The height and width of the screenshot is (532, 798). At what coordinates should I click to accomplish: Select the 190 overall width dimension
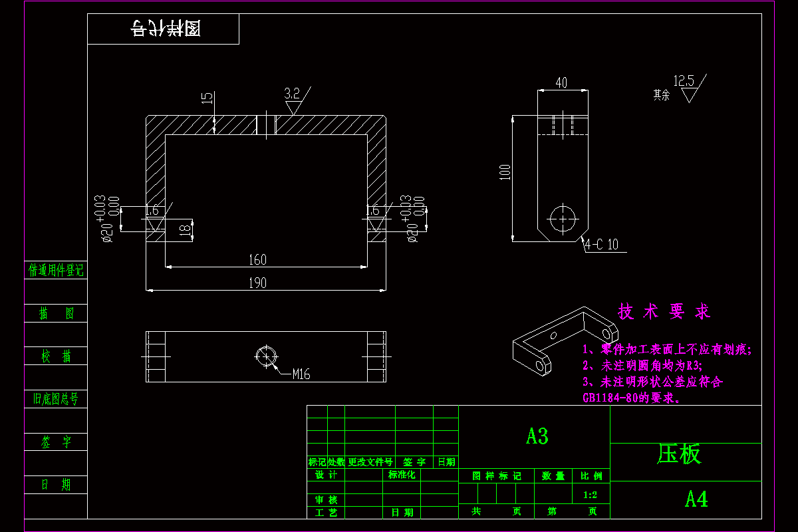pos(257,283)
